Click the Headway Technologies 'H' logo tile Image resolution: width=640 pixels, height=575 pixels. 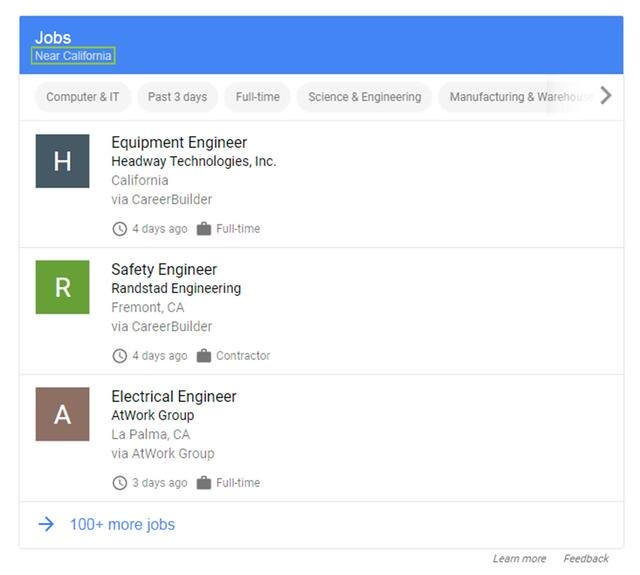tap(62, 161)
